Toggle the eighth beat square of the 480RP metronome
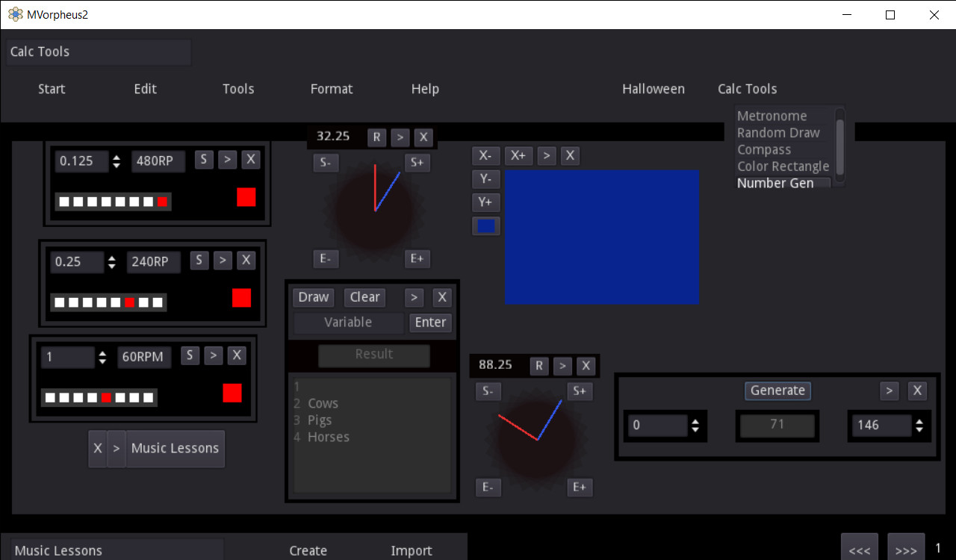 pos(161,201)
